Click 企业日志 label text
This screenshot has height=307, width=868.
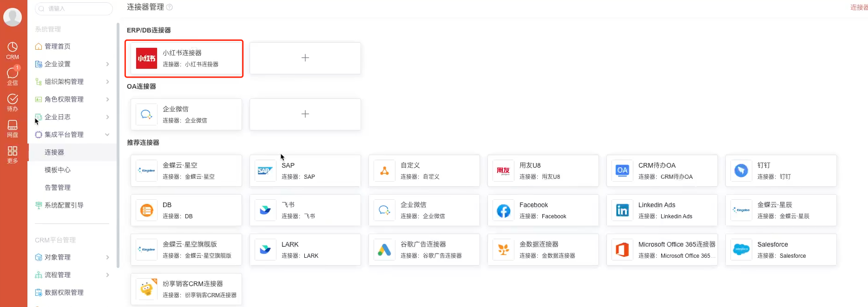coord(58,117)
